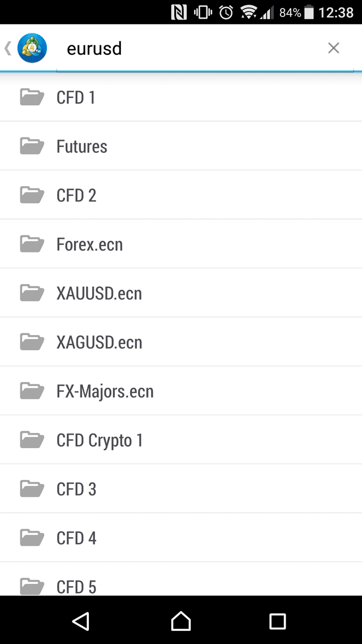Tap the folder icon beside CFD Crypto 1
The width and height of the screenshot is (362, 644).
[32, 440]
